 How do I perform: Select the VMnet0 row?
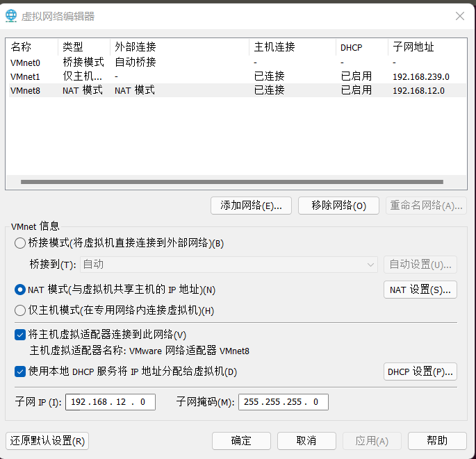pos(238,62)
